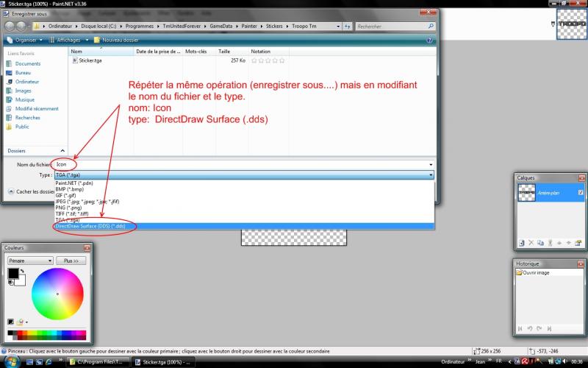Open Primaire color selector dropdown
This screenshot has width=588, height=368.
pyautogui.click(x=30, y=261)
